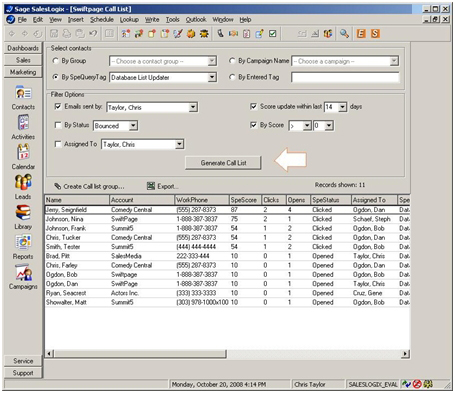Expand the Bounced status dropdown
Image resolution: width=455 pixels, height=393 pixels.
tap(133, 126)
